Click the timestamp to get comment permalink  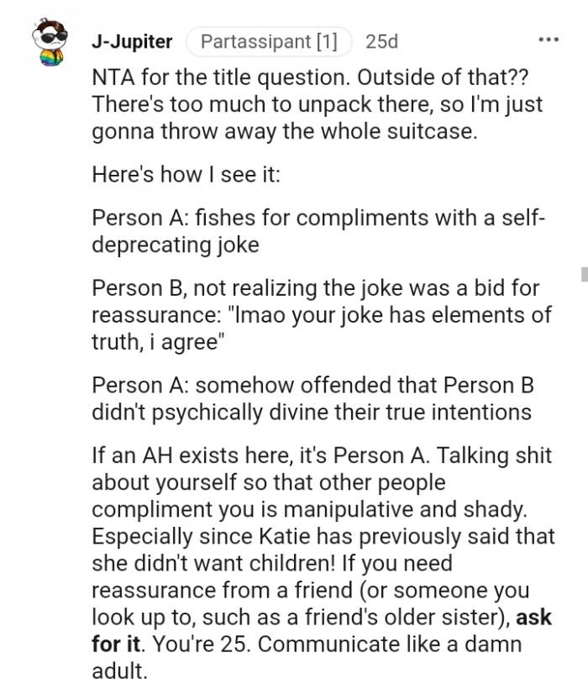coord(382,39)
